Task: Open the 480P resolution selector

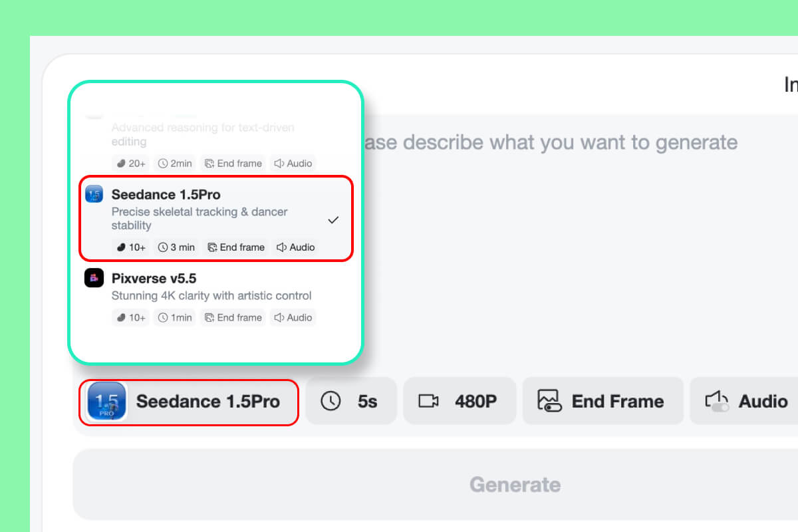Action: [x=460, y=401]
